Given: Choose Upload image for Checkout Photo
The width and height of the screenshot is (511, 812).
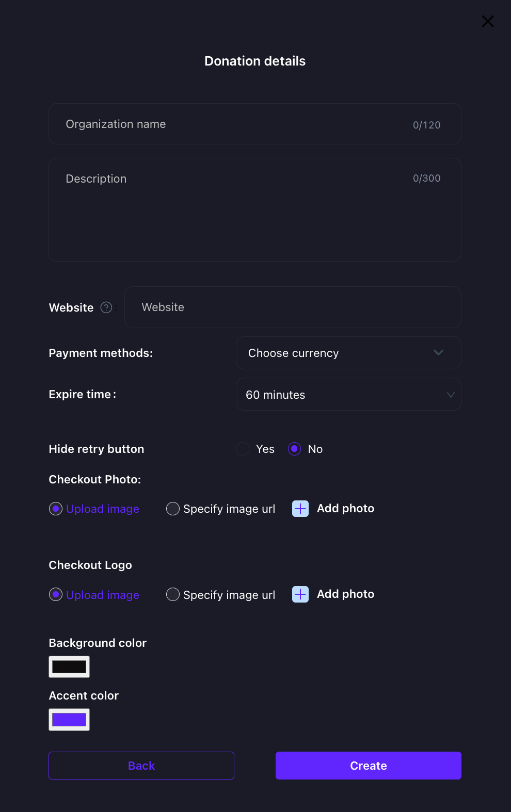Looking at the screenshot, I should (56, 509).
